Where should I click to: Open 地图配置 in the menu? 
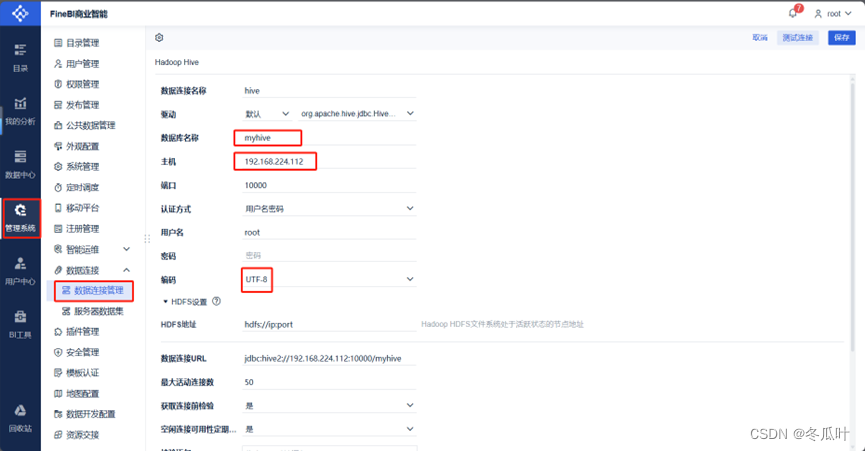click(x=77, y=394)
